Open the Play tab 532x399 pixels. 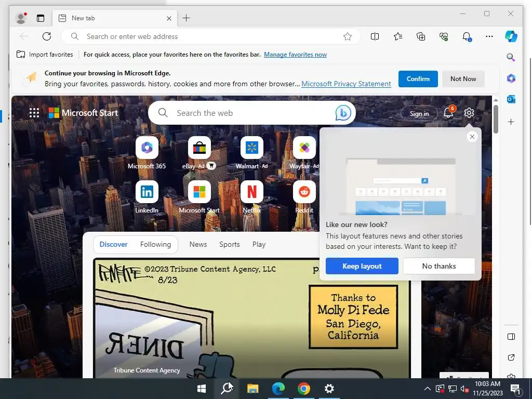259,244
